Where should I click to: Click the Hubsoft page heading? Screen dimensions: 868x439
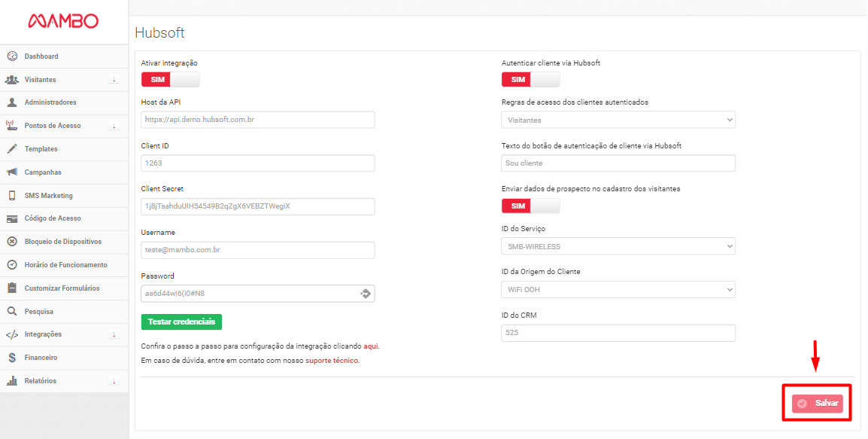tap(159, 32)
